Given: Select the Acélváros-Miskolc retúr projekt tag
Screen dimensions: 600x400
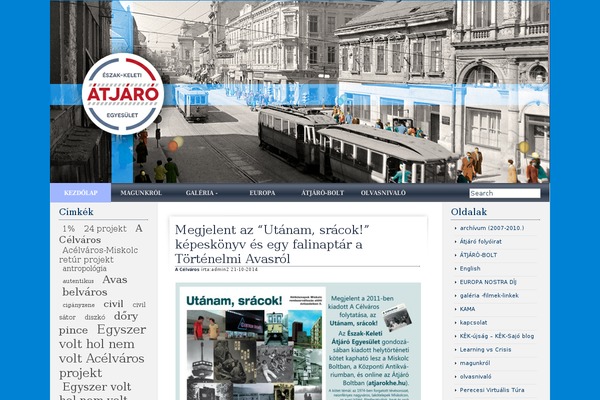Looking at the screenshot, I should point(98,255).
